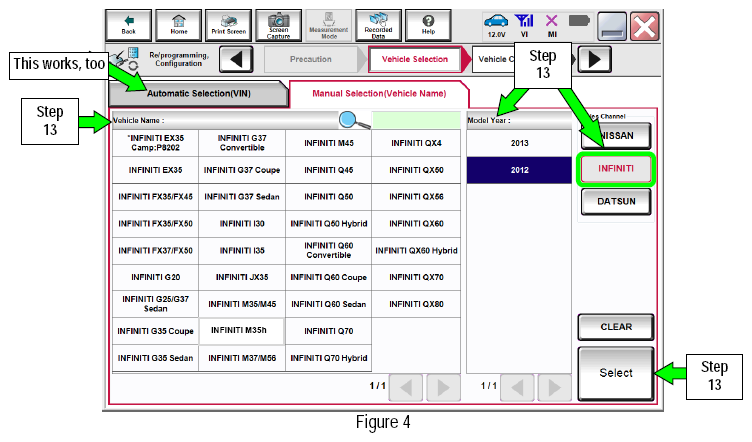Click the battery level icon

(x=579, y=21)
